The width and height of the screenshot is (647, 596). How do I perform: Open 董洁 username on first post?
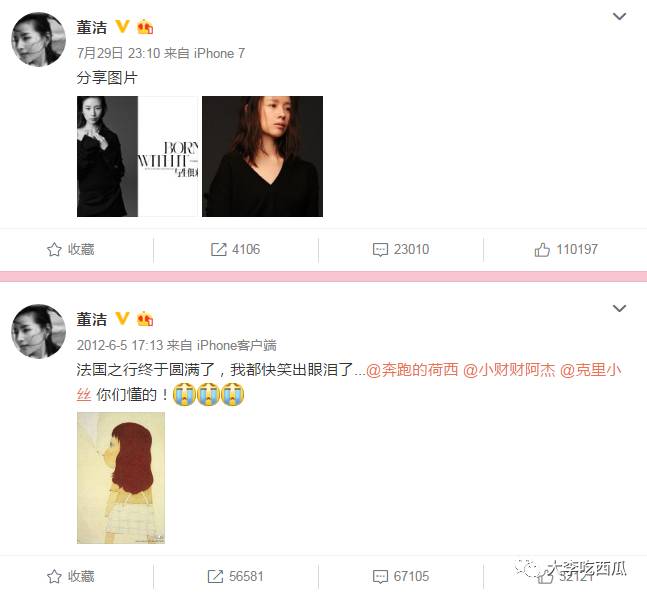click(x=92, y=27)
